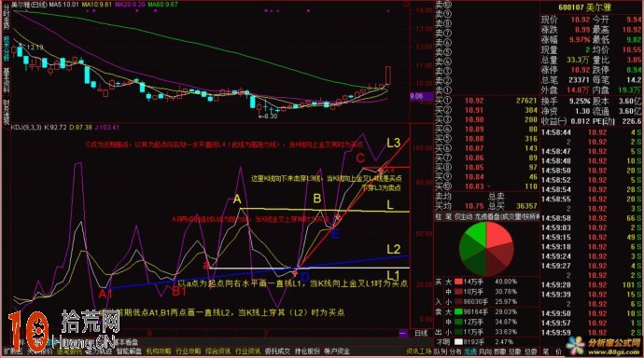Select the 价 tab under the tick list
This screenshot has width=644, height=358.
coord(559,351)
